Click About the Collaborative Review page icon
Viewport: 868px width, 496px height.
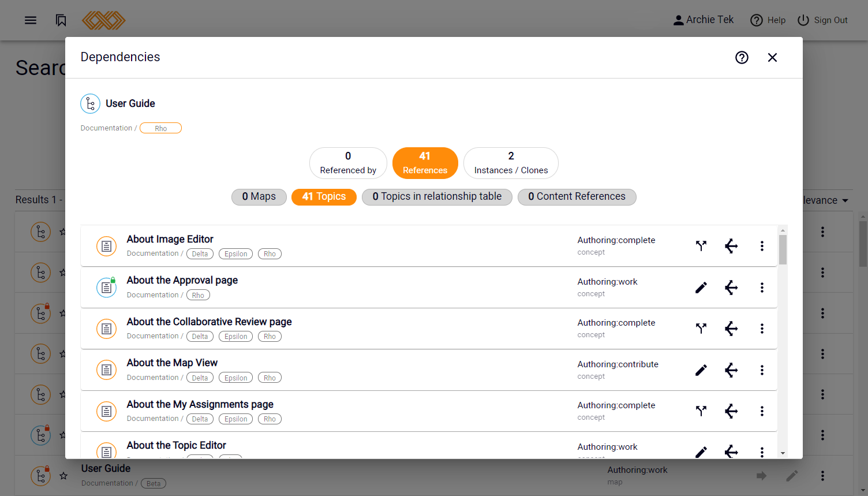[x=106, y=329]
